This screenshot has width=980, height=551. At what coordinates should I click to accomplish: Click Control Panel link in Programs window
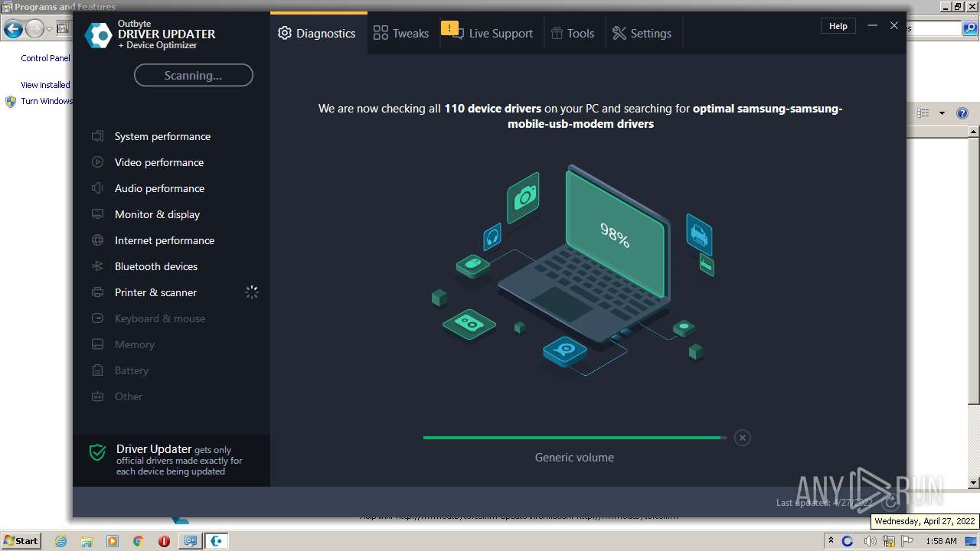[x=45, y=58]
